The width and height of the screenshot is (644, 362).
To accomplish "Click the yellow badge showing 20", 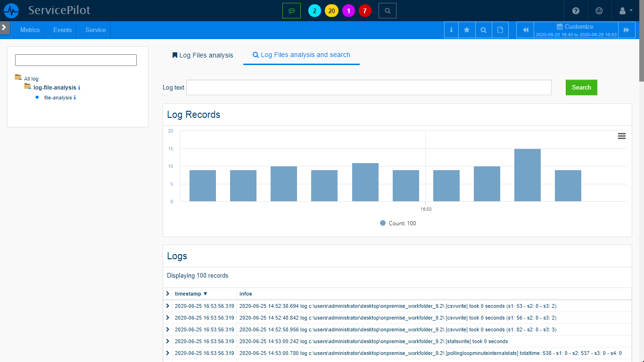I will point(331,11).
